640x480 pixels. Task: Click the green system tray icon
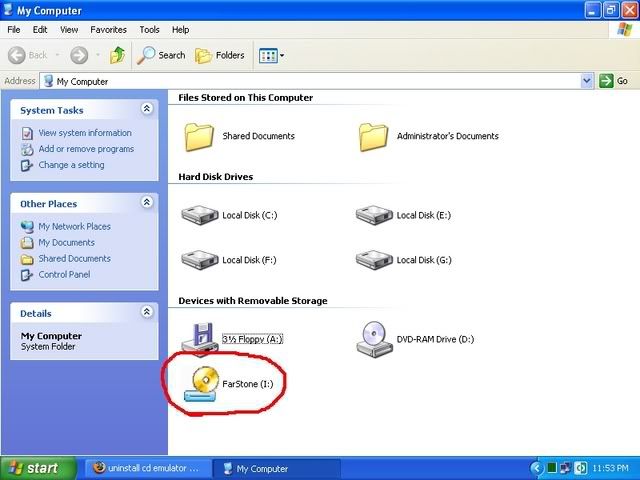click(x=551, y=468)
